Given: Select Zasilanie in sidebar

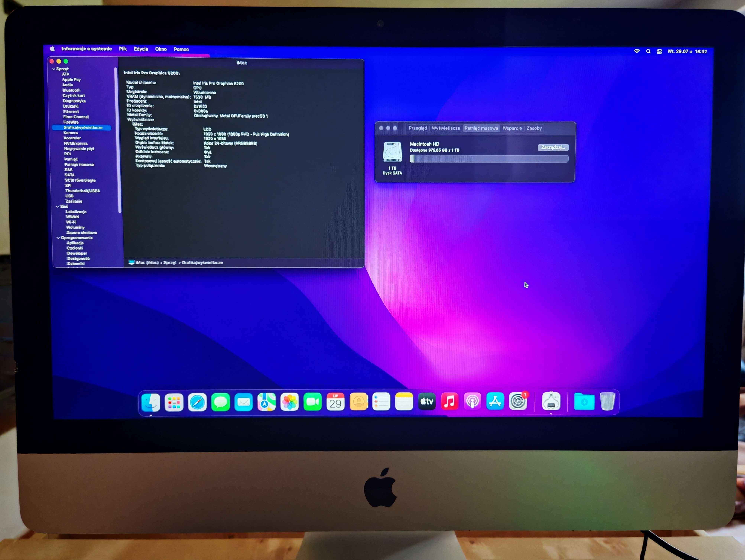Looking at the screenshot, I should (x=74, y=201).
